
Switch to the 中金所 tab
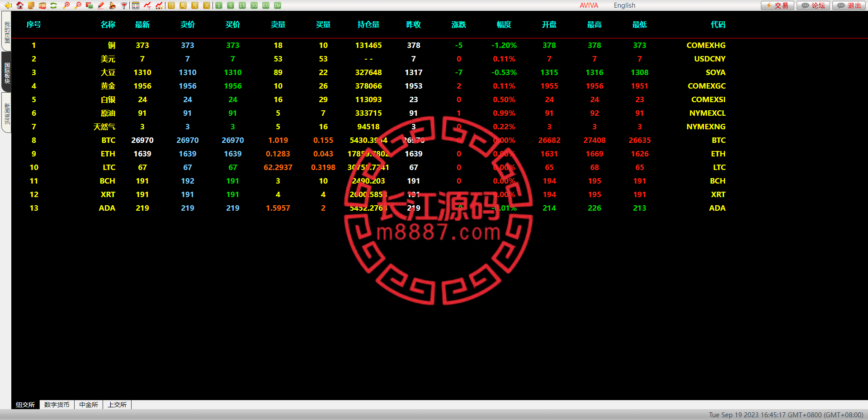[x=89, y=405]
